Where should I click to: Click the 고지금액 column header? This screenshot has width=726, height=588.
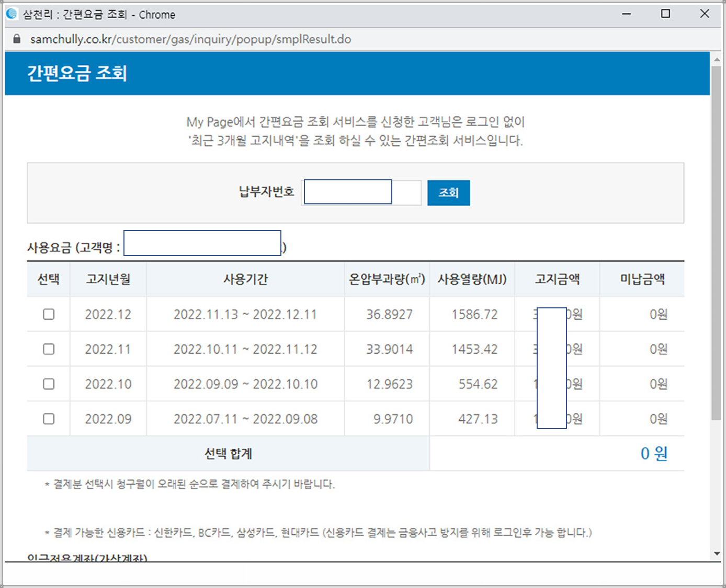coord(557,279)
